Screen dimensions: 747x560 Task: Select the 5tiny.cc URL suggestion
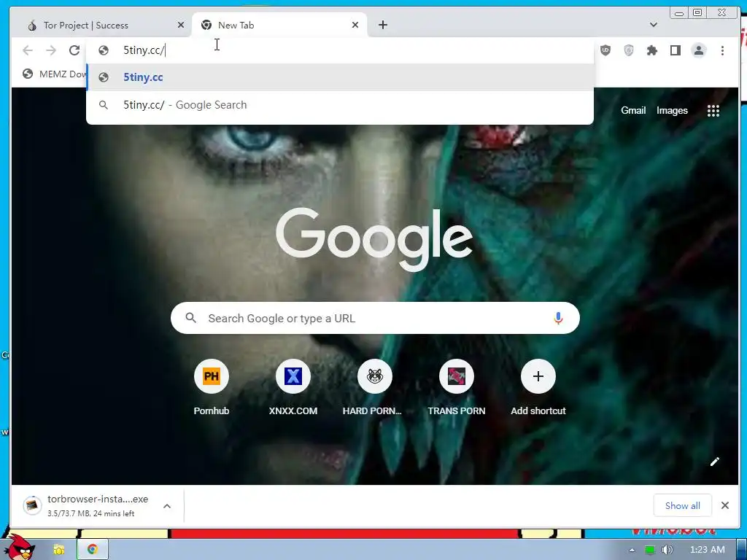(x=340, y=77)
